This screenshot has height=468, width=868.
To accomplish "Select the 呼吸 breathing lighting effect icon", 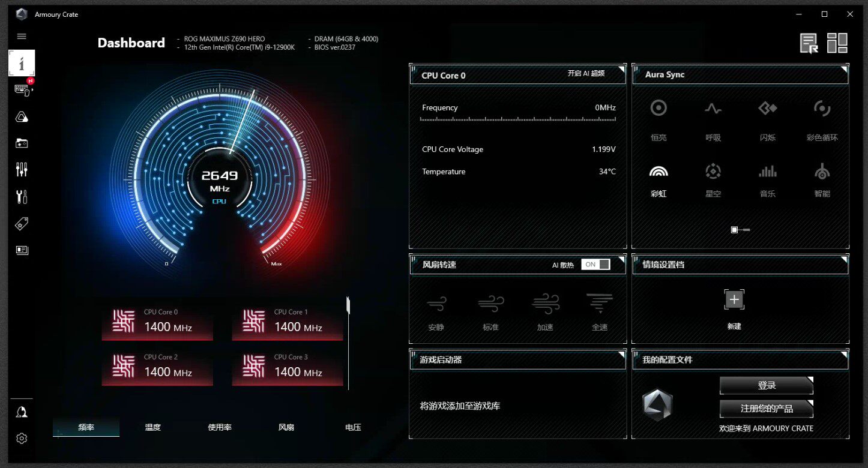I will pos(713,109).
